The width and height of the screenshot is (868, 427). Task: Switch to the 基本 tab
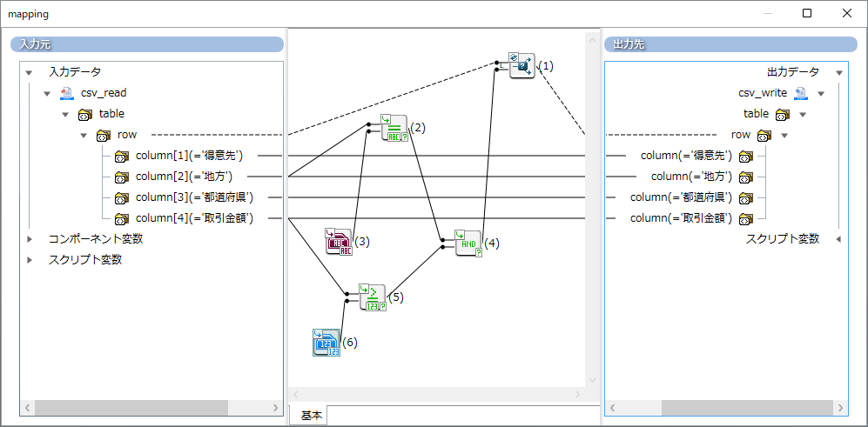(311, 416)
